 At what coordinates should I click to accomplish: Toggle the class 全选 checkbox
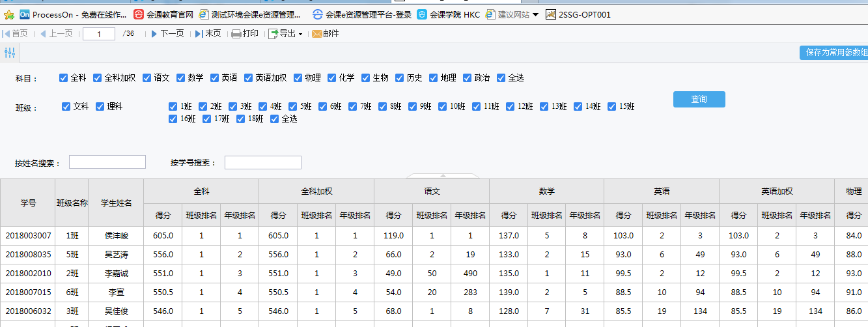click(274, 119)
